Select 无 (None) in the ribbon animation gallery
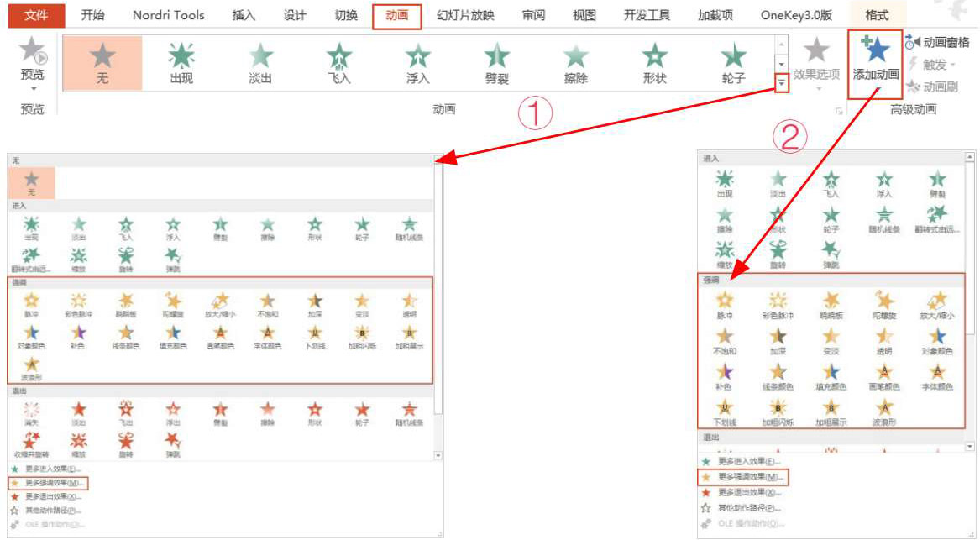This screenshot has height=540, width=980. tap(102, 63)
